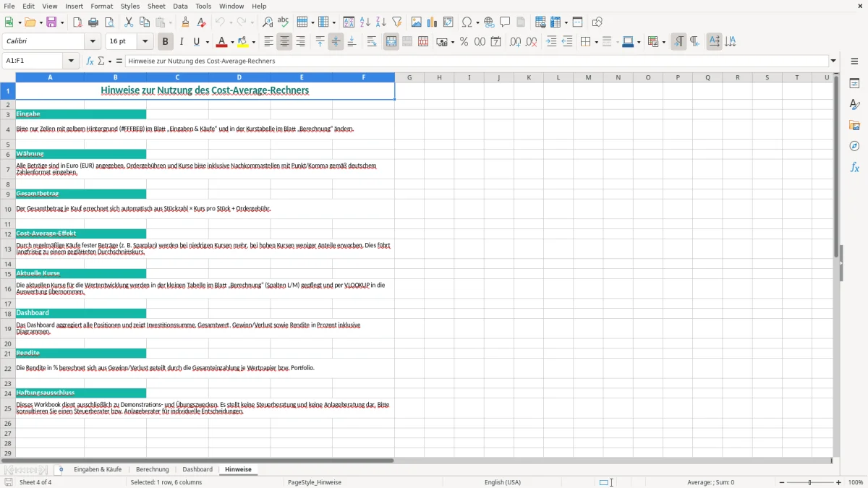The image size is (868, 488).
Task: Click English (USA) language in status bar
Action: [503, 482]
